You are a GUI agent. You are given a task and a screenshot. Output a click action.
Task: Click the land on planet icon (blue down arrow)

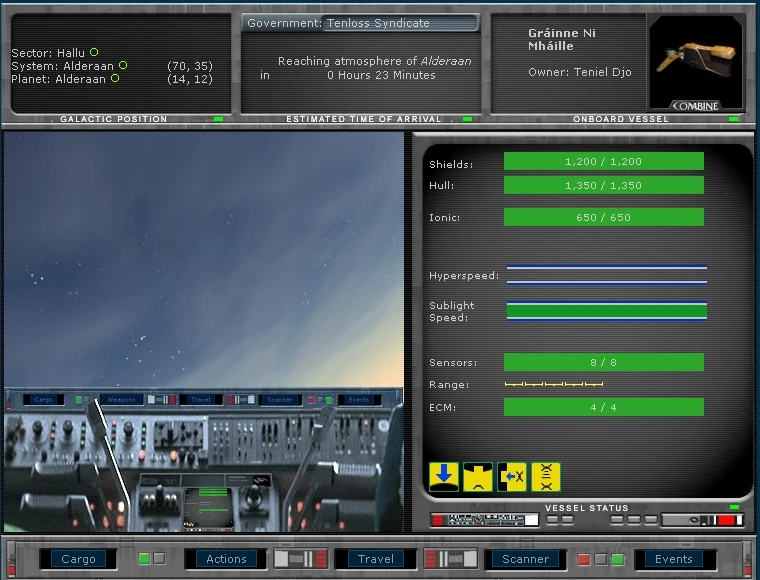[x=443, y=477]
